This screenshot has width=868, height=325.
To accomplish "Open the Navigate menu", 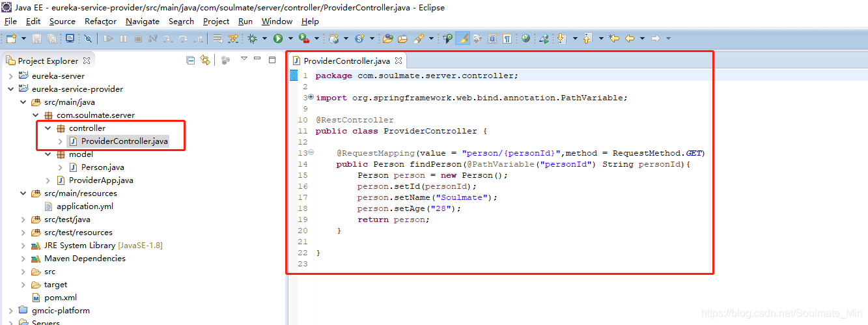I will 143,21.
